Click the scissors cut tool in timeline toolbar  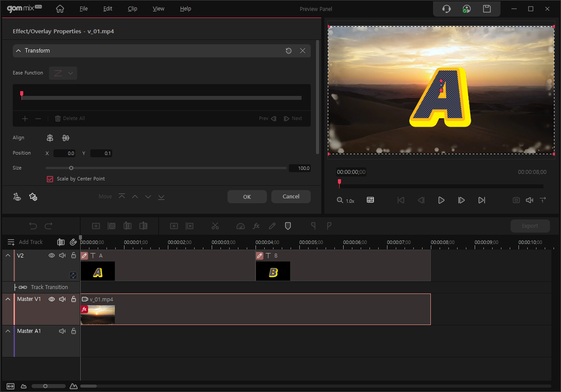[x=215, y=226]
